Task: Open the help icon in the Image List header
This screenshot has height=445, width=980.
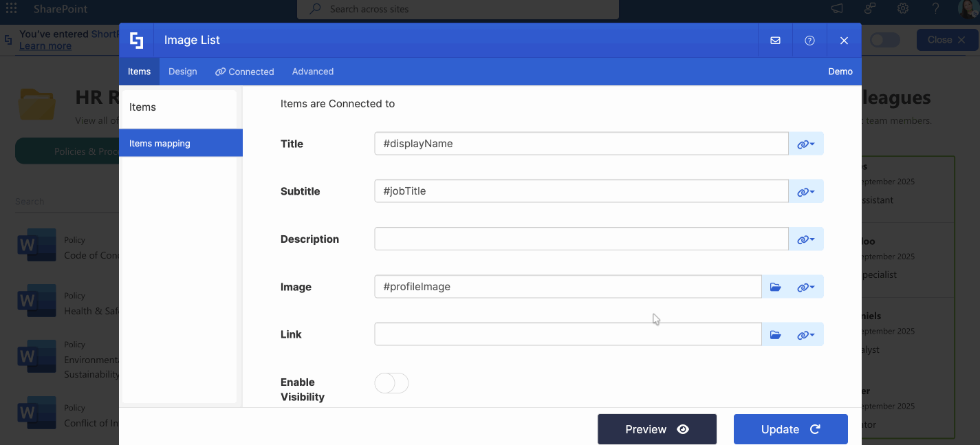Action: (x=809, y=40)
